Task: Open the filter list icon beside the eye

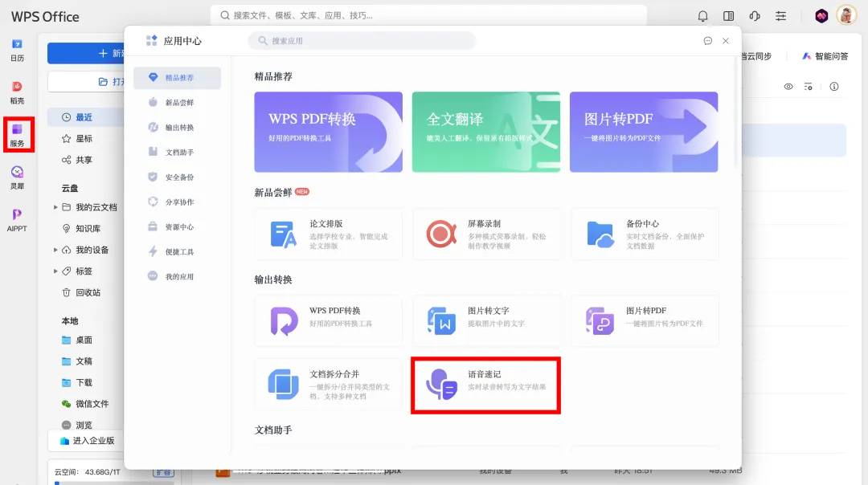Action: point(809,87)
